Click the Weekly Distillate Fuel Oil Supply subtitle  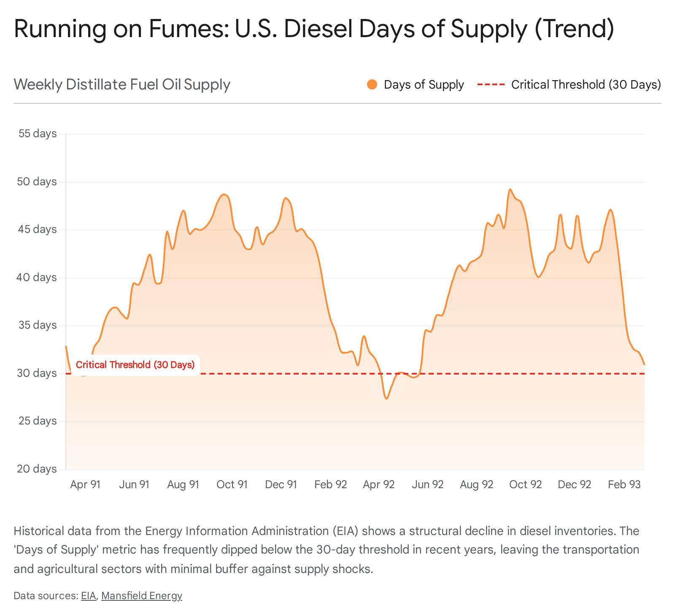122,84
